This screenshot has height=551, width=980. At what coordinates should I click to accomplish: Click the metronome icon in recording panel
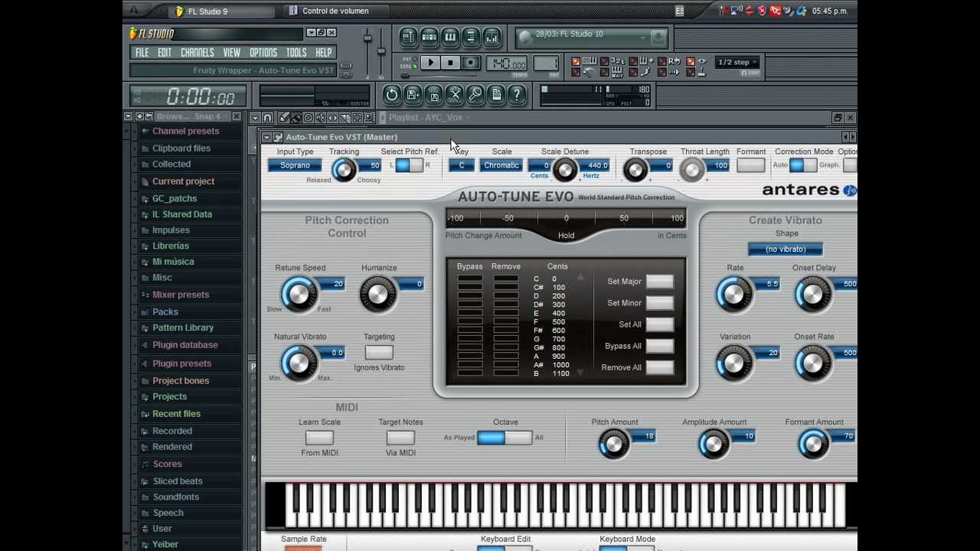pyautogui.click(x=589, y=72)
